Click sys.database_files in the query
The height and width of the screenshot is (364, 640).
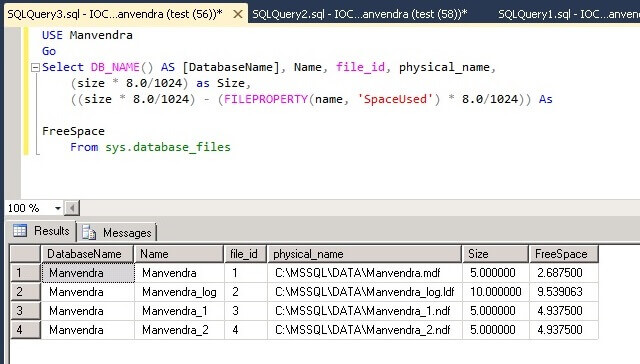pyautogui.click(x=168, y=147)
